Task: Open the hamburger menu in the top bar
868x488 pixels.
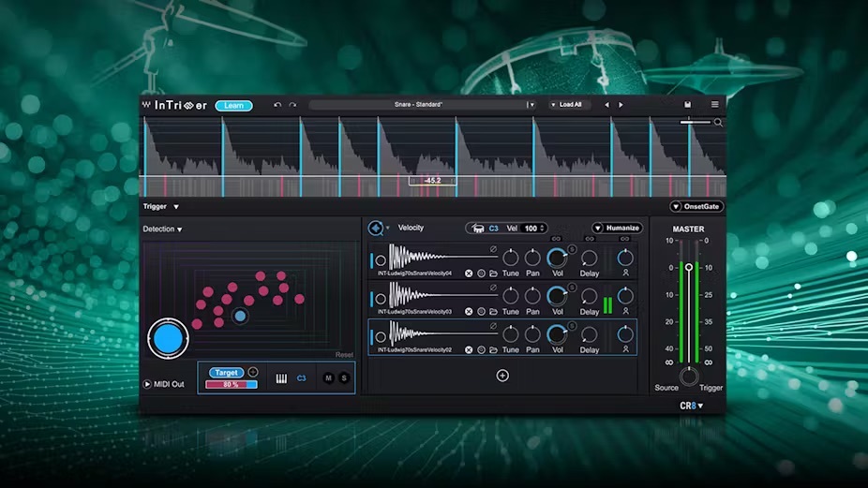Action: point(714,105)
